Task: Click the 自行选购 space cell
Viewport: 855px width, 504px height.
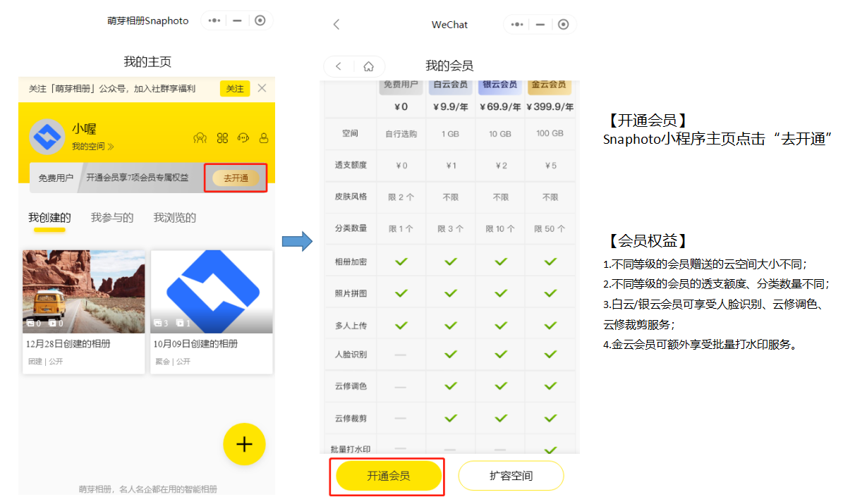Action: tap(401, 133)
